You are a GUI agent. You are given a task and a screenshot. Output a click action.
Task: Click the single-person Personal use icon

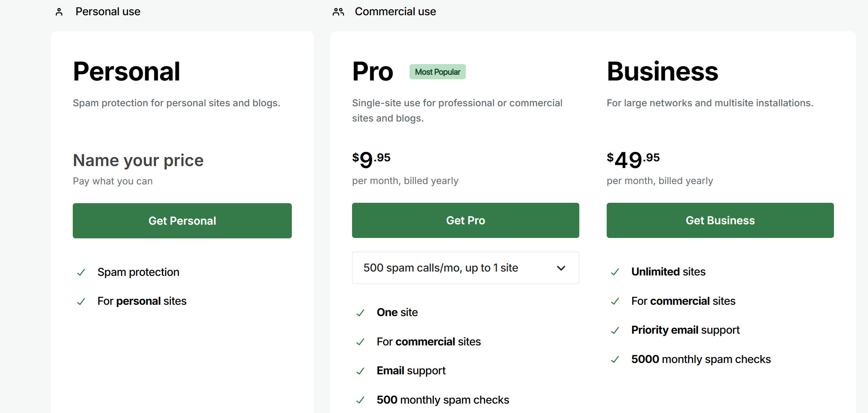click(59, 12)
